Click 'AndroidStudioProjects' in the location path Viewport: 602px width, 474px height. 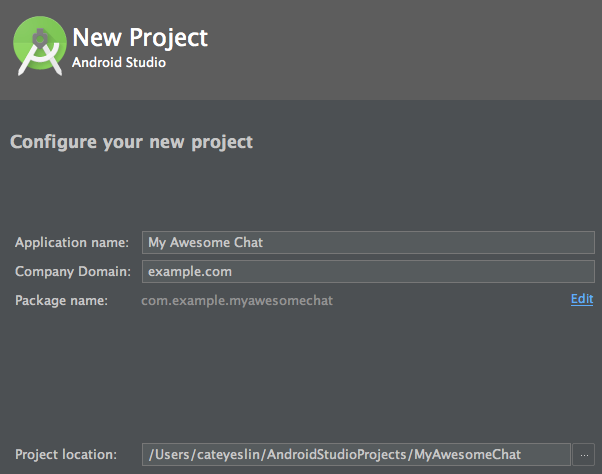pos(336,455)
